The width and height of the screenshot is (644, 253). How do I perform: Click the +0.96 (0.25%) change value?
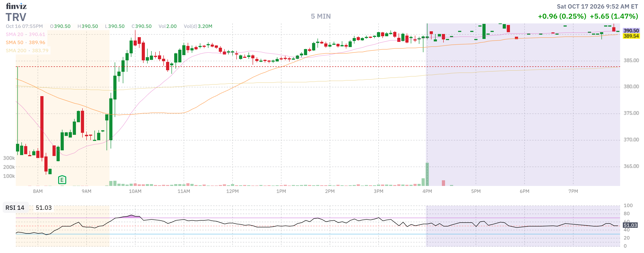tap(562, 16)
